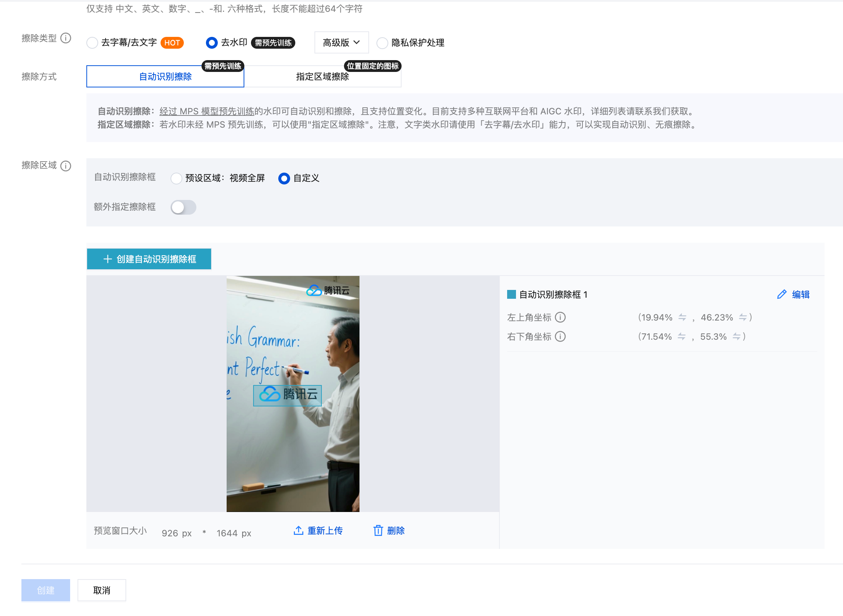Click teal erase box on video preview

click(x=287, y=396)
